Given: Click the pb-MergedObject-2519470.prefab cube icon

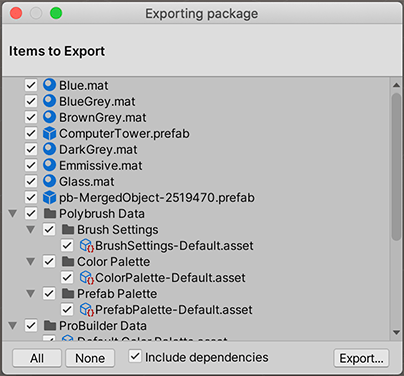Looking at the screenshot, I should point(49,197).
